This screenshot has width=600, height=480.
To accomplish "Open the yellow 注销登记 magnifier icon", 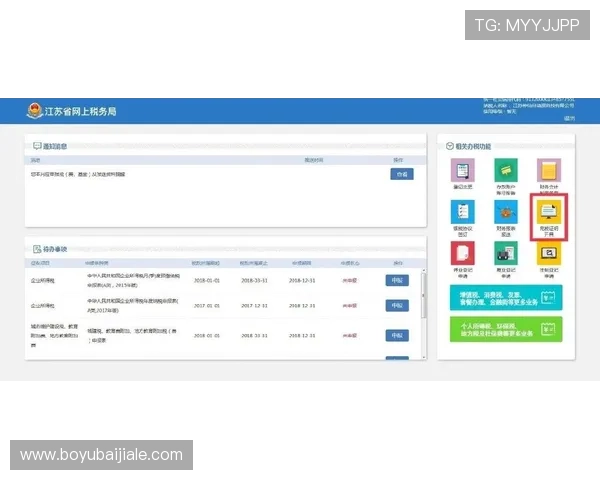I will coord(548,254).
